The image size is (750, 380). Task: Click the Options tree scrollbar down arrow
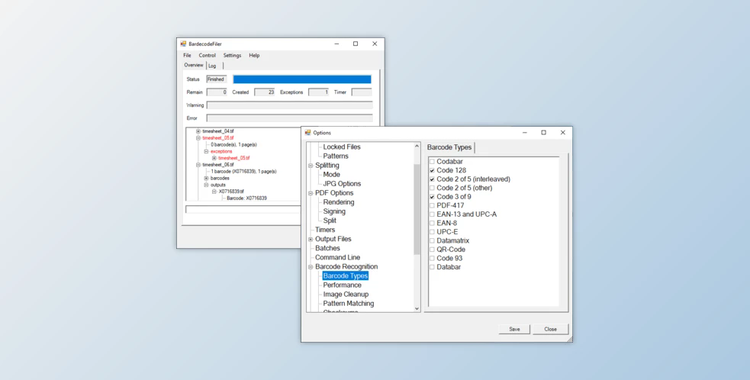(x=417, y=309)
